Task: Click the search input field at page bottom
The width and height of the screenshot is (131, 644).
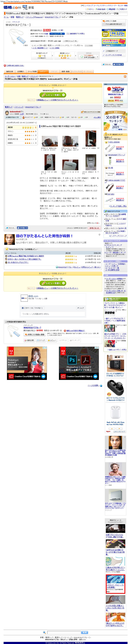Action: pos(64,633)
